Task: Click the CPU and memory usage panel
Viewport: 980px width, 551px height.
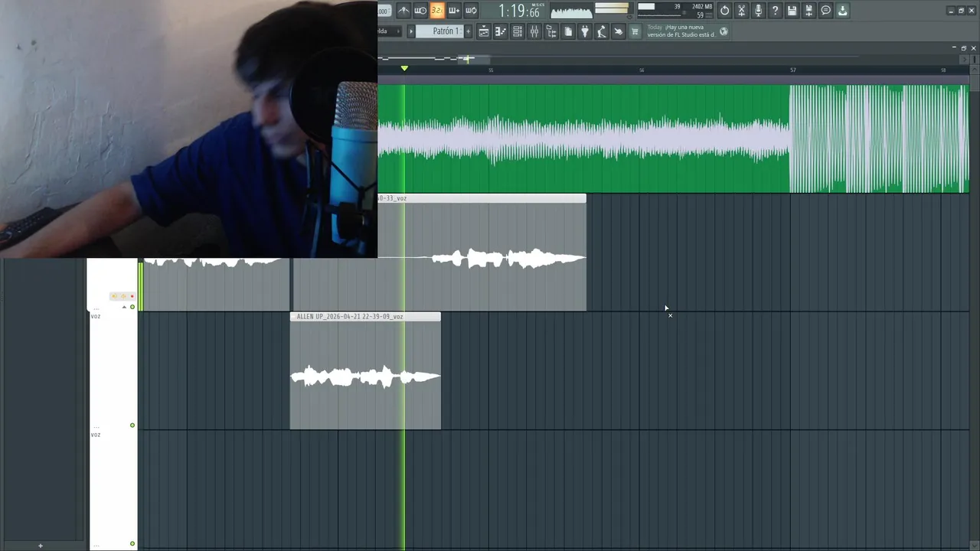Action: point(675,10)
